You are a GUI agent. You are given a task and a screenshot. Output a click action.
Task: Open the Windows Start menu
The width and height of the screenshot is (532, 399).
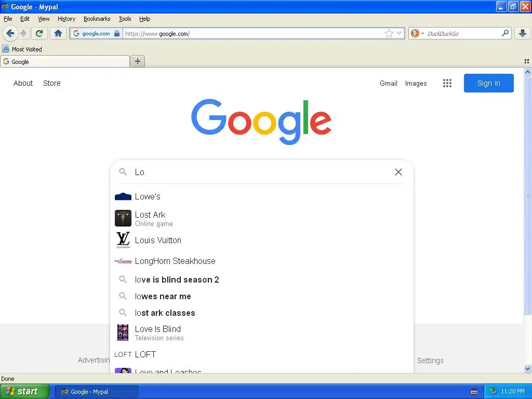25,391
